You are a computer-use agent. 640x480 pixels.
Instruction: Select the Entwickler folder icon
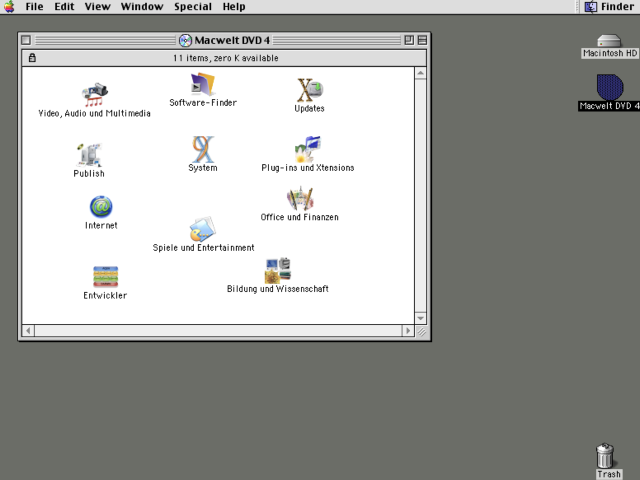(105, 277)
